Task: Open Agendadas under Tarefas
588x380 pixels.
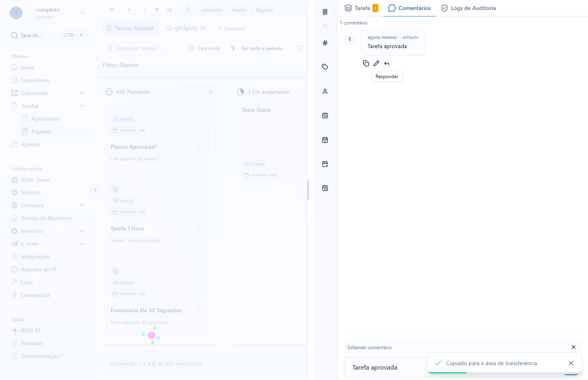Action: coord(45,119)
